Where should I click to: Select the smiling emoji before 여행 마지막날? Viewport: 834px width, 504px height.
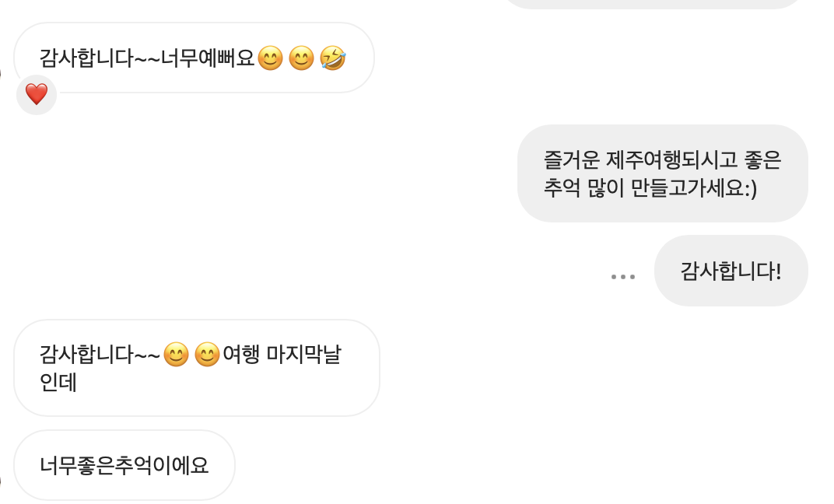point(177,354)
